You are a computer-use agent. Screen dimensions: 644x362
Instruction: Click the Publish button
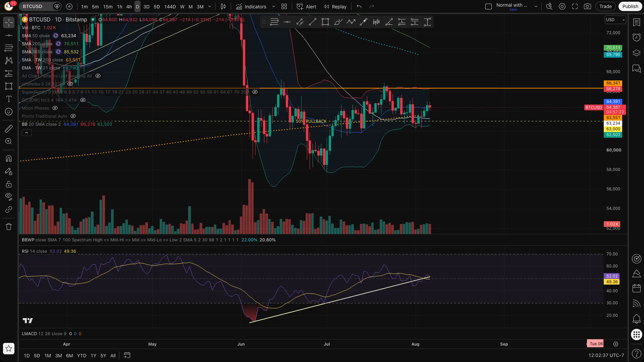(x=630, y=6)
